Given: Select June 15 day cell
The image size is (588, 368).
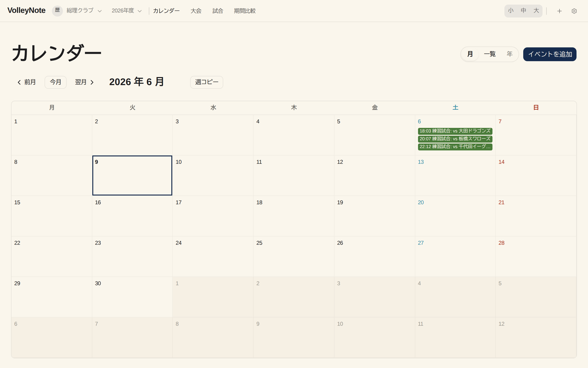Looking at the screenshot, I should (52, 216).
